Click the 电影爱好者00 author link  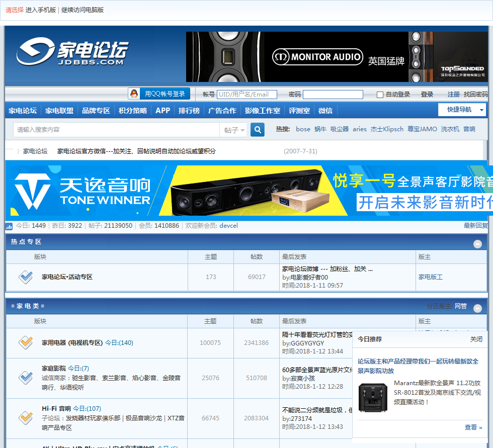tap(309, 278)
